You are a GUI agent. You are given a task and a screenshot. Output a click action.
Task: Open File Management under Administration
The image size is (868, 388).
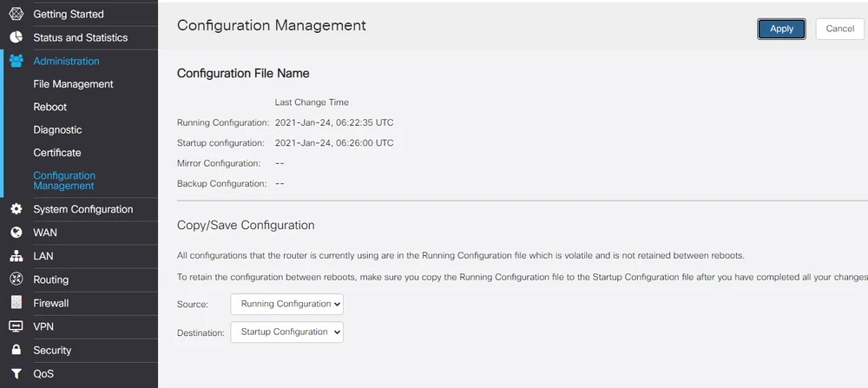73,84
